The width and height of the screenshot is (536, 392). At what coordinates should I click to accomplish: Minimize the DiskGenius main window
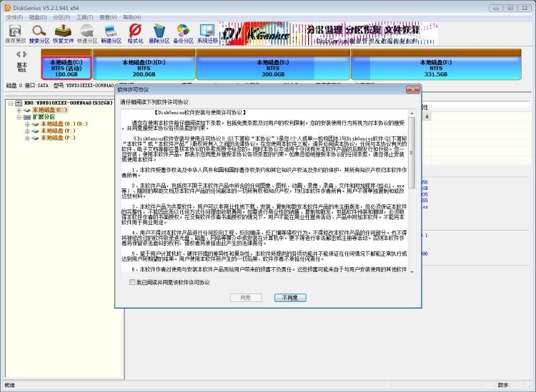(x=496, y=8)
